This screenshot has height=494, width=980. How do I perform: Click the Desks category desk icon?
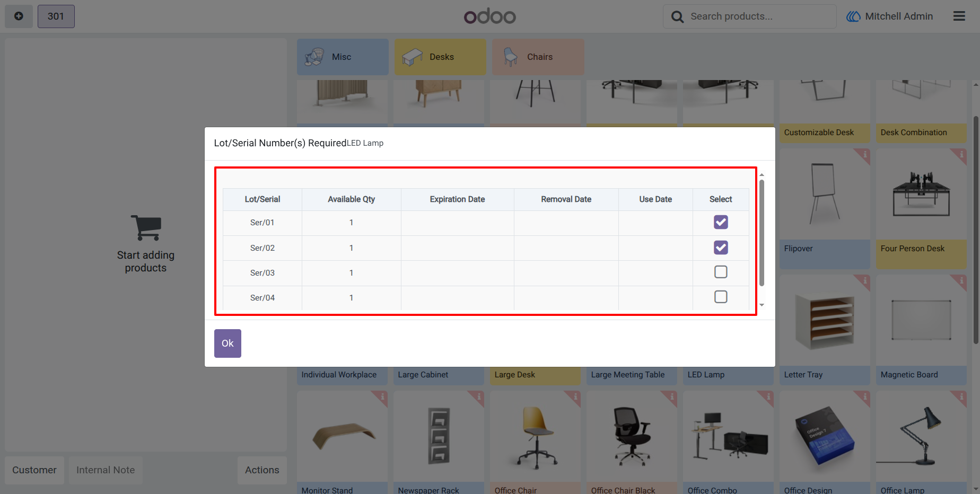[x=412, y=57]
